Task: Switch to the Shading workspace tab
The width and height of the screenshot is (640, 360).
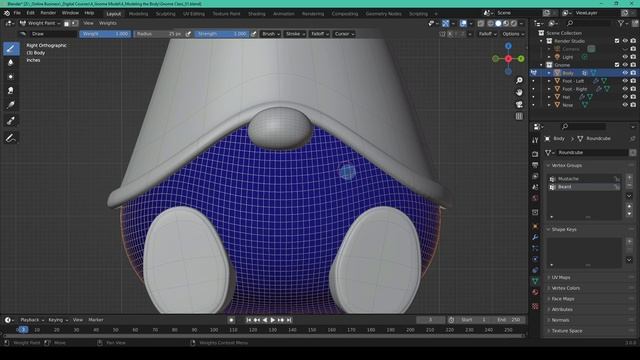Action: tap(257, 13)
